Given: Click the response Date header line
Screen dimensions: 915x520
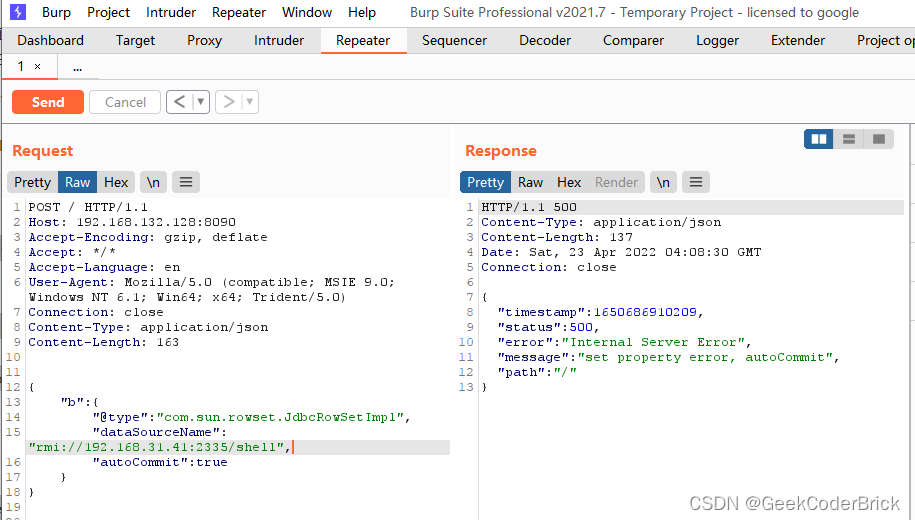Looking at the screenshot, I should 621,252.
